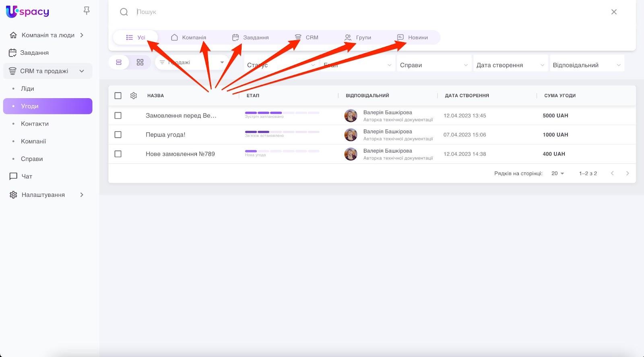
Task: Open deal Замовлення перед Ве…
Action: (181, 116)
